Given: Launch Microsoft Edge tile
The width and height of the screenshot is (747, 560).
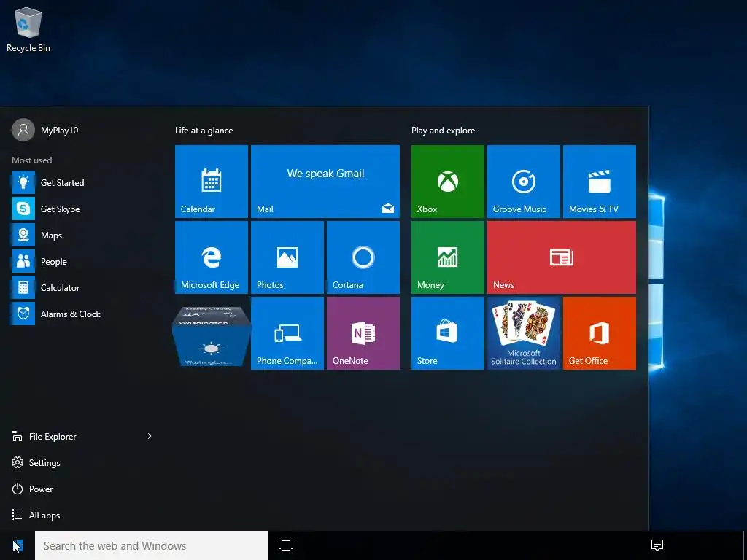Looking at the screenshot, I should pos(211,257).
